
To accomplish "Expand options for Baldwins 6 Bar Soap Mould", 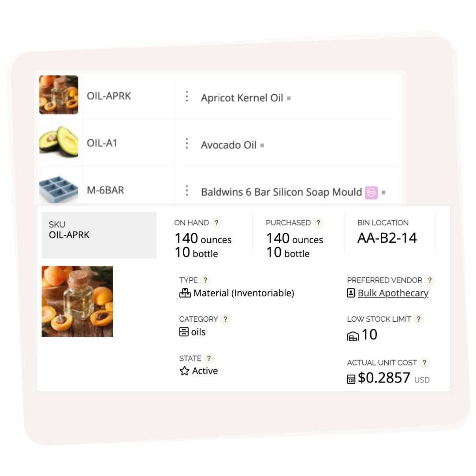I will [x=186, y=191].
